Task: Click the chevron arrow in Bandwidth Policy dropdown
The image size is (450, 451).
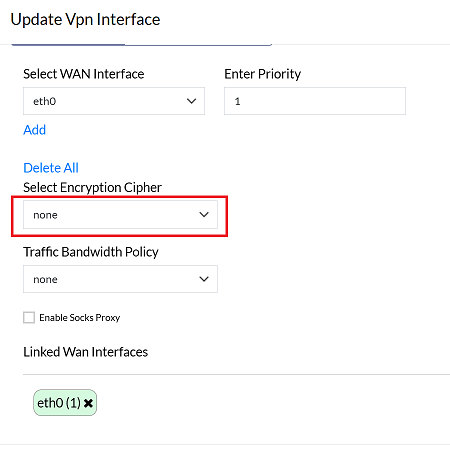Action: (204, 279)
